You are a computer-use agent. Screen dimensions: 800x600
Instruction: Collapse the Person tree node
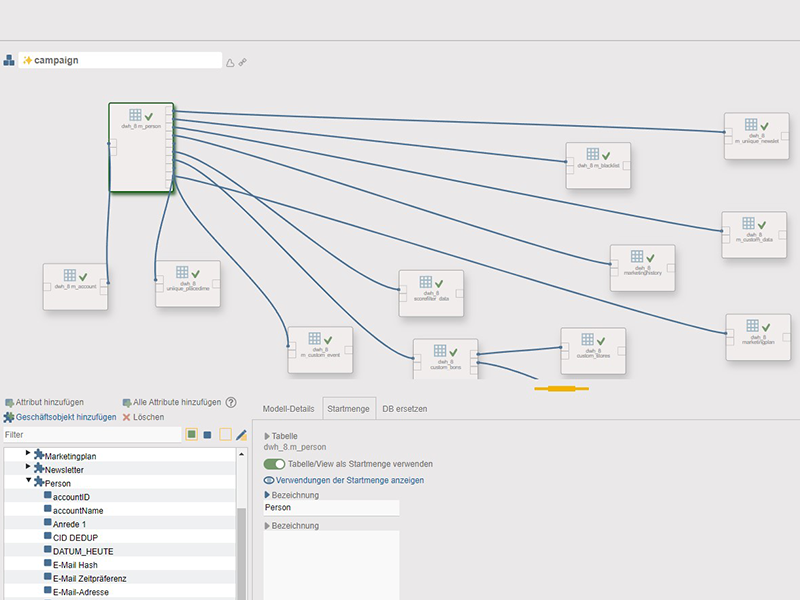pyautogui.click(x=28, y=480)
